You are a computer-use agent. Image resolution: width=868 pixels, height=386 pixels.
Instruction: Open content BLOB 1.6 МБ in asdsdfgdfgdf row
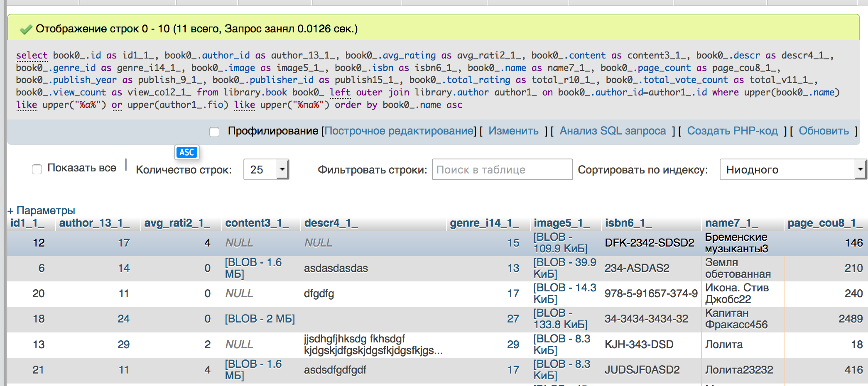[253, 370]
